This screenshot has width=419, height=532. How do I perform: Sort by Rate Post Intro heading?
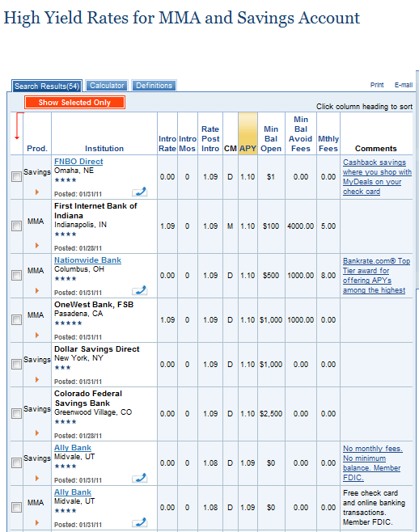210,139
